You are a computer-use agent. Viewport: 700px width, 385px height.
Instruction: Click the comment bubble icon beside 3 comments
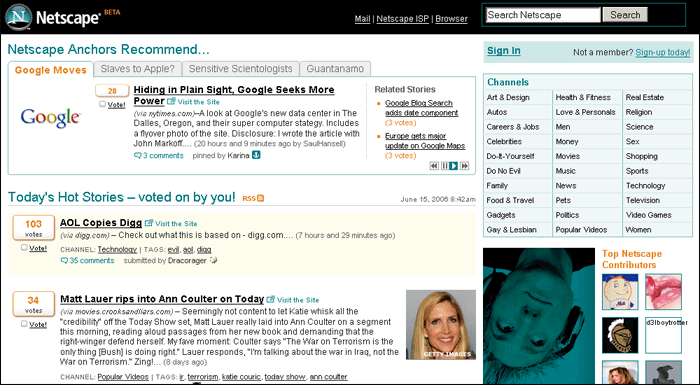[x=138, y=155]
